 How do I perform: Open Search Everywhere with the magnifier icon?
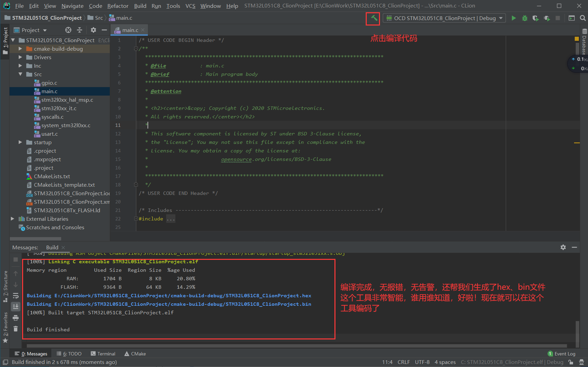tap(583, 18)
